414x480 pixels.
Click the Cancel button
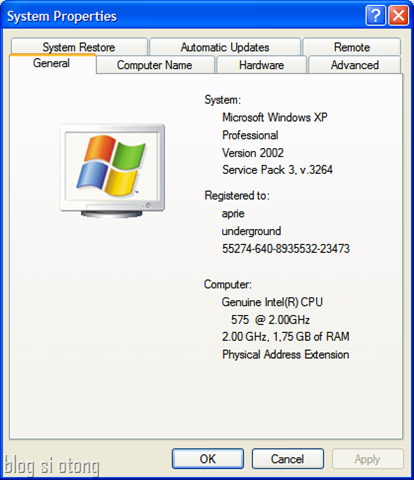288,459
